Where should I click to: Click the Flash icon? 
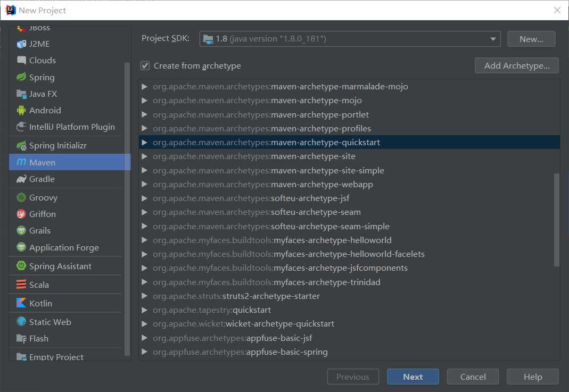21,339
